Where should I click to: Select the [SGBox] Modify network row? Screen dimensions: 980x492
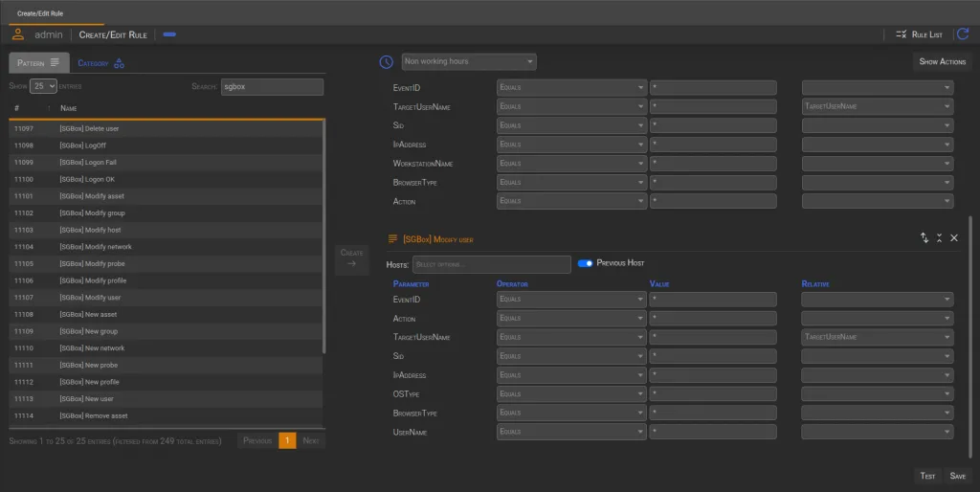pyautogui.click(x=166, y=246)
